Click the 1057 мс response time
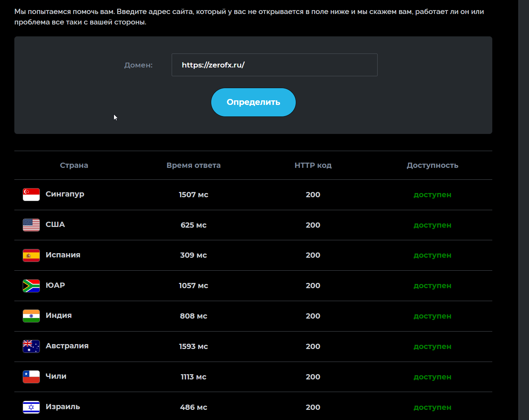The width and height of the screenshot is (529, 420). pyautogui.click(x=194, y=286)
